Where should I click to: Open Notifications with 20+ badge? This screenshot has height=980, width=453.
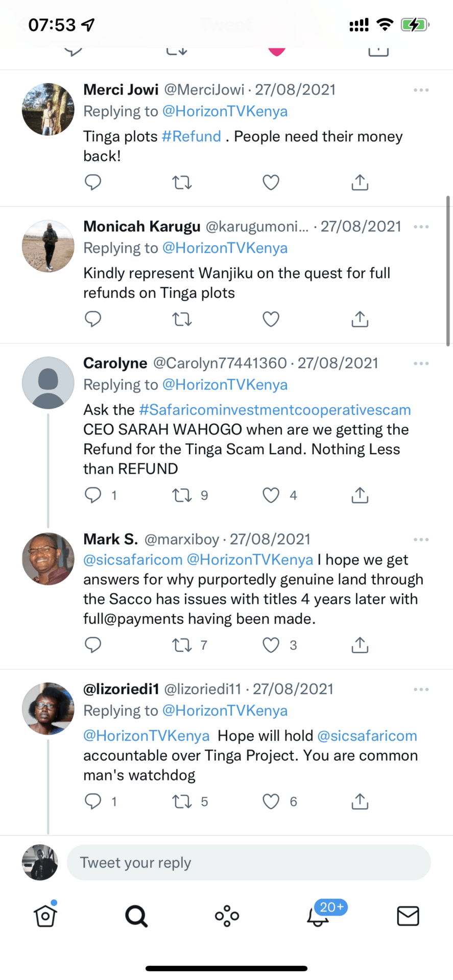318,916
